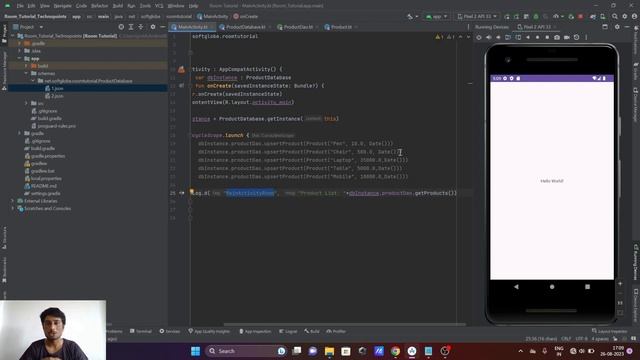Open the Navigate menu
This screenshot has width=640, height=360.
62,6
